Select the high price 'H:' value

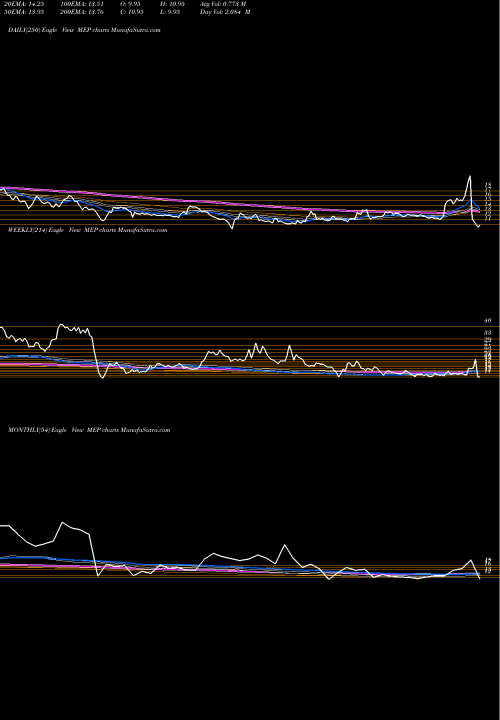174,4
